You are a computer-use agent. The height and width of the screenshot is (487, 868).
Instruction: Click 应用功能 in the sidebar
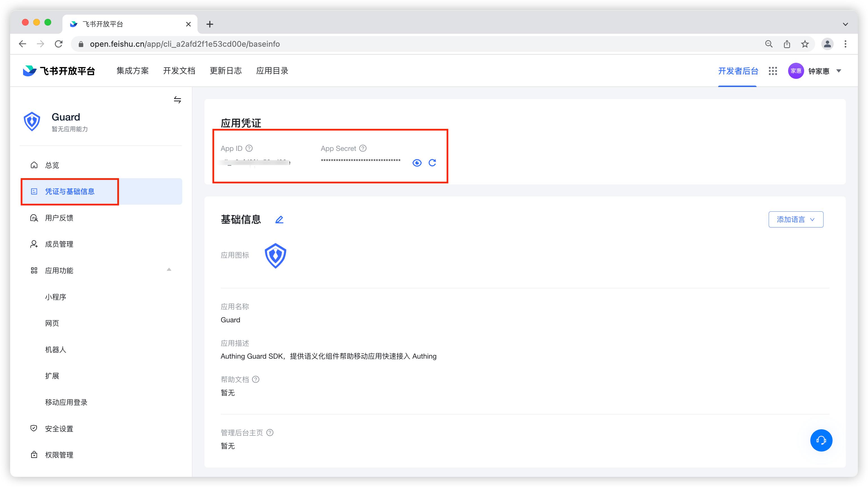(101, 271)
